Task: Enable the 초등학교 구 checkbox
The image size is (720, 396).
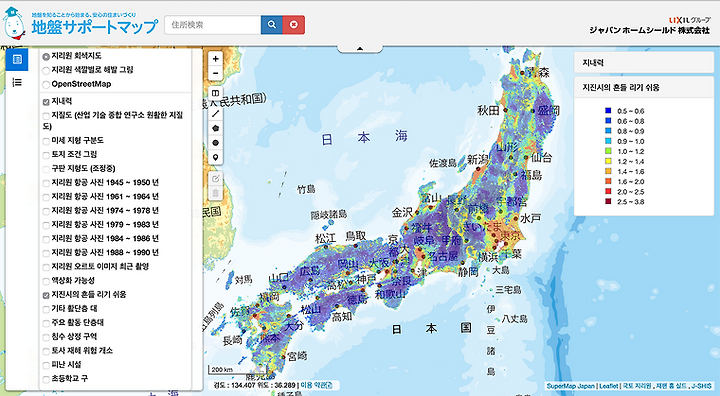Action: (46, 379)
